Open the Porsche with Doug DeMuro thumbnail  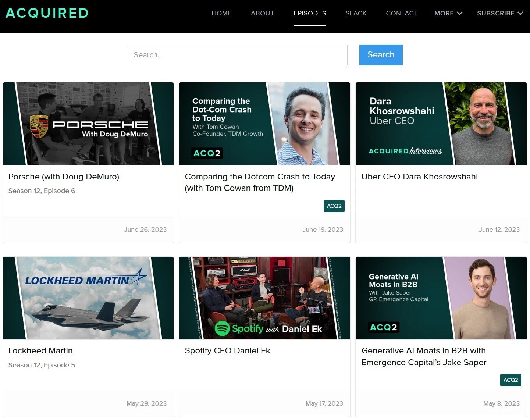(x=88, y=124)
